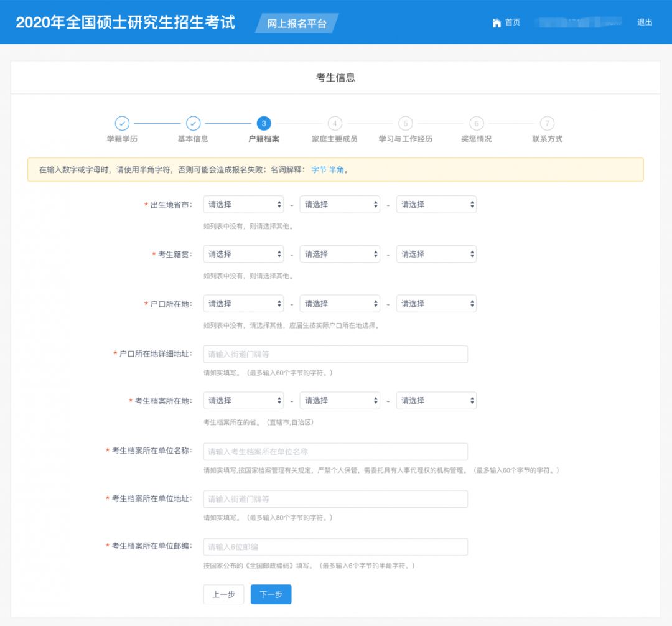Click the 户口所在地详细地址 input field
The height and width of the screenshot is (626, 672).
tap(336, 353)
